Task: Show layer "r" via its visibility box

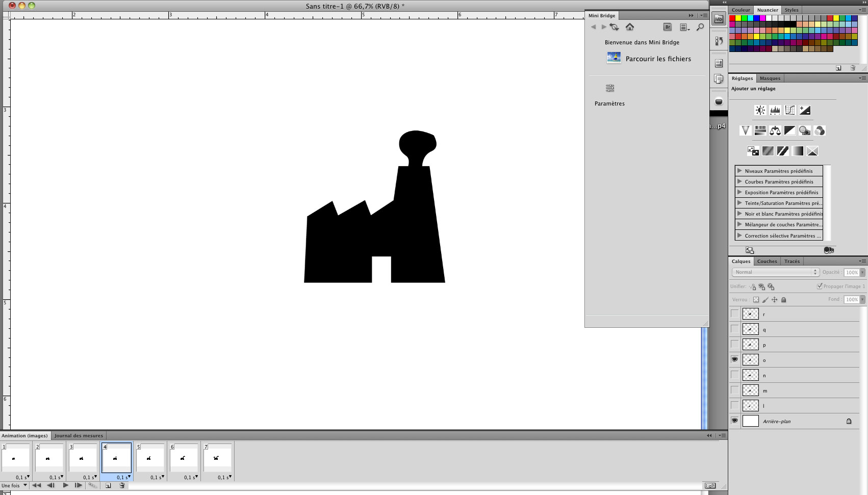Action: [x=734, y=314]
